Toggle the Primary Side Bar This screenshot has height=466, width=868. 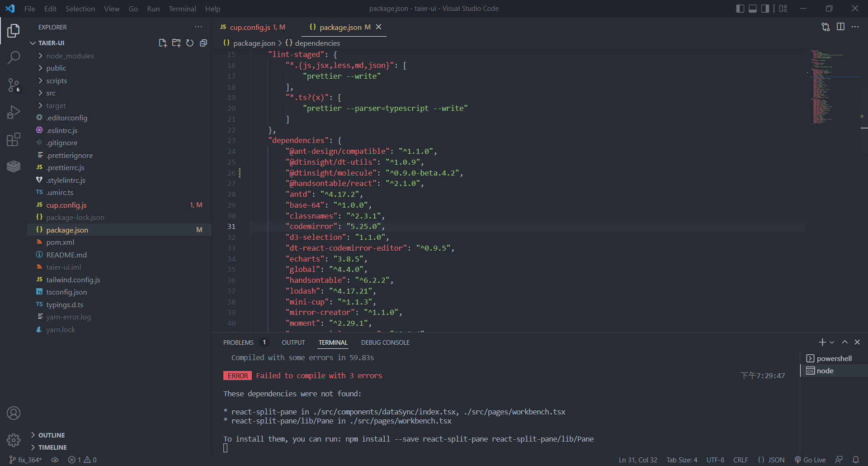pos(740,8)
